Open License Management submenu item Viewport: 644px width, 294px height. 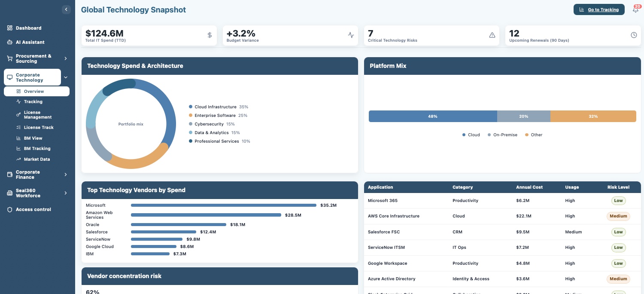coord(38,115)
